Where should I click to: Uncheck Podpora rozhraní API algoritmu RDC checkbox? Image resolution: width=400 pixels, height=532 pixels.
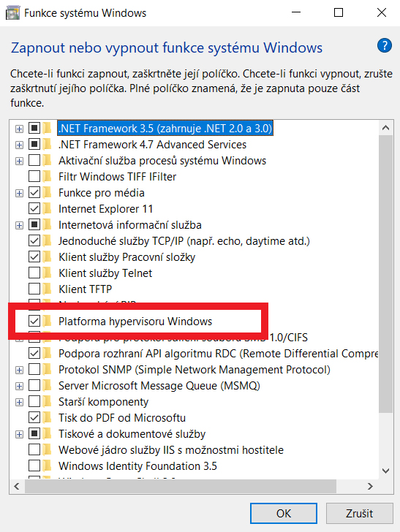click(x=34, y=353)
